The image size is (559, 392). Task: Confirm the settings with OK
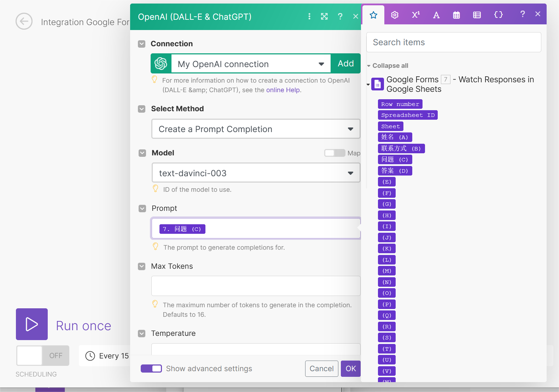351,369
